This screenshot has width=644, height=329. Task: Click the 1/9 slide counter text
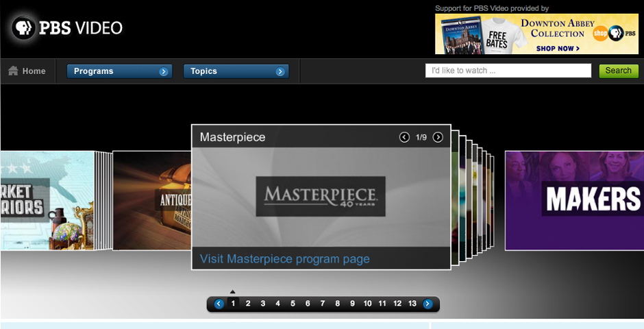click(x=421, y=137)
